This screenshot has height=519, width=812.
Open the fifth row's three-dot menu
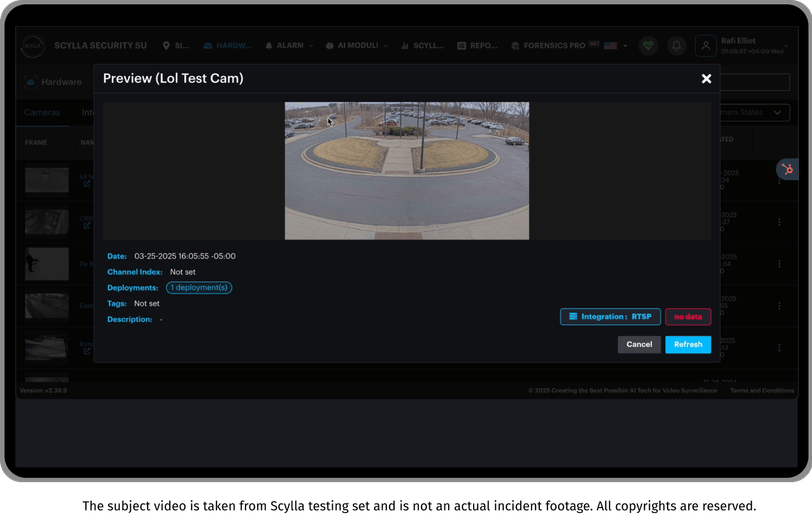tap(779, 348)
